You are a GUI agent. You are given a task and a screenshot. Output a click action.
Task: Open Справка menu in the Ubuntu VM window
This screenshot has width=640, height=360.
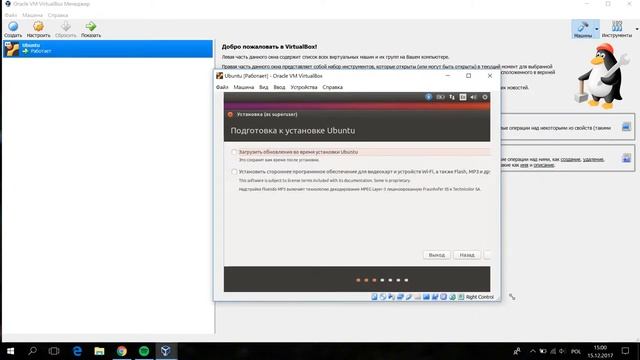(333, 87)
